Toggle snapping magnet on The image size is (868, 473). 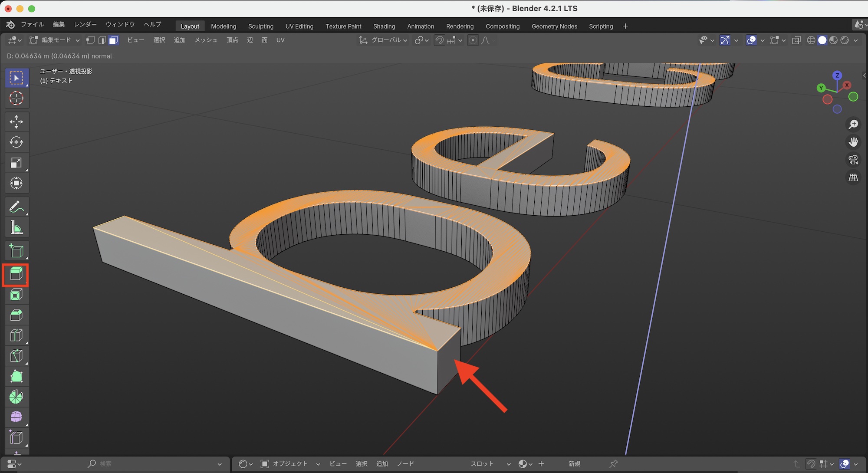click(x=440, y=40)
